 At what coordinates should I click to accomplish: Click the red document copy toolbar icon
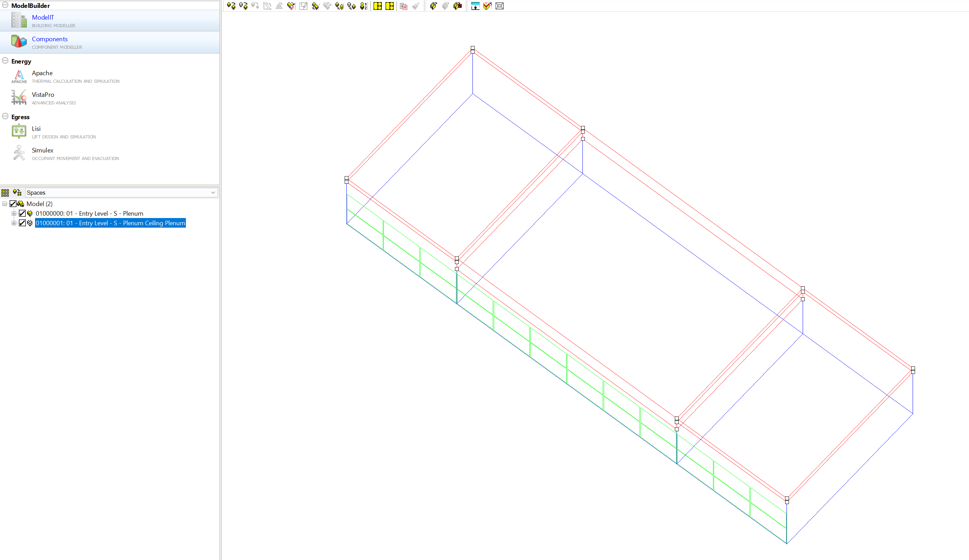click(x=403, y=6)
